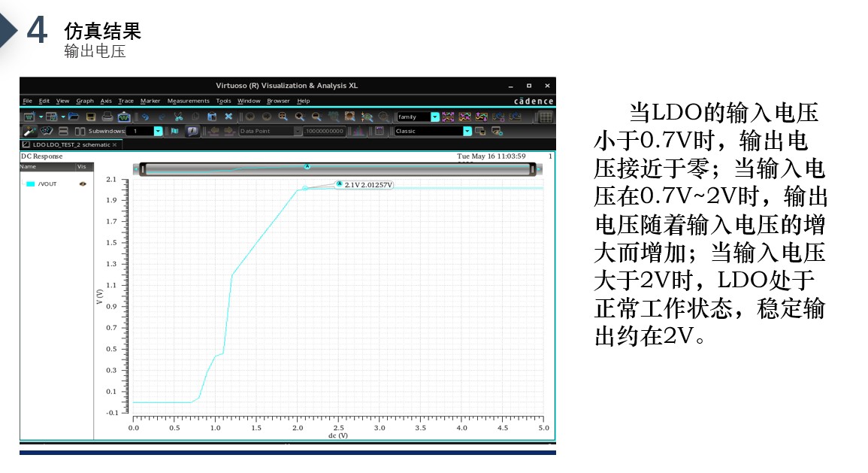The height and width of the screenshot is (473, 868).
Task: Click the info balloon icon
Action: (192, 131)
